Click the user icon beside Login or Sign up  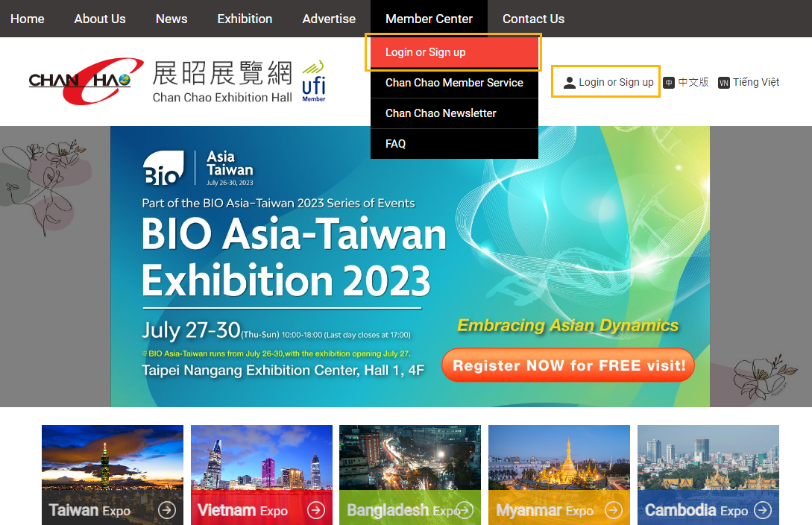pyautogui.click(x=570, y=83)
